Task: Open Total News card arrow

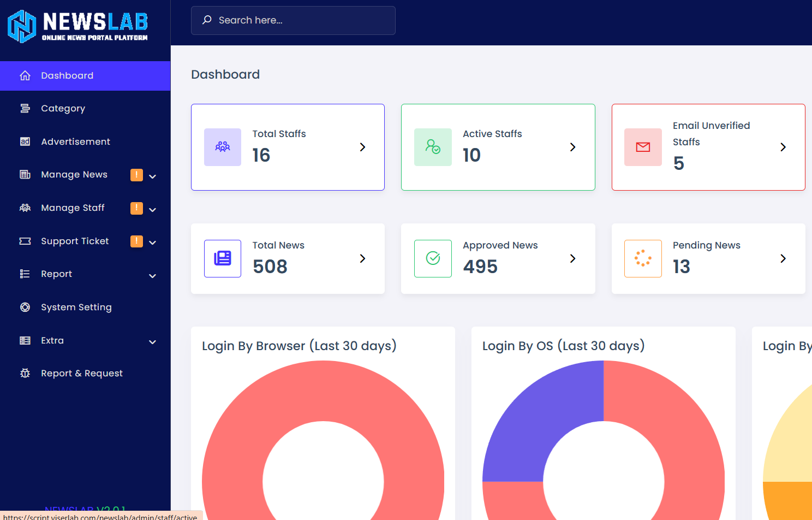Action: pos(363,258)
